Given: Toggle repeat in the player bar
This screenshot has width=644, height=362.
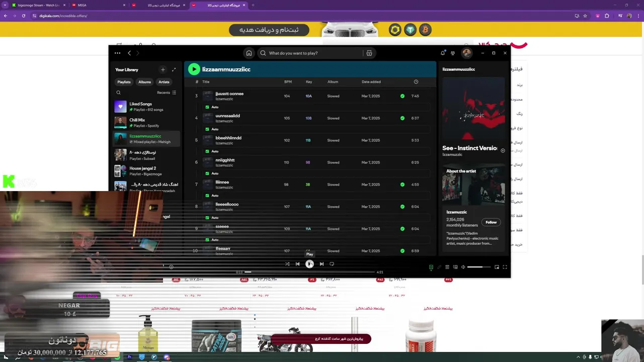Looking at the screenshot, I should 332,264.
